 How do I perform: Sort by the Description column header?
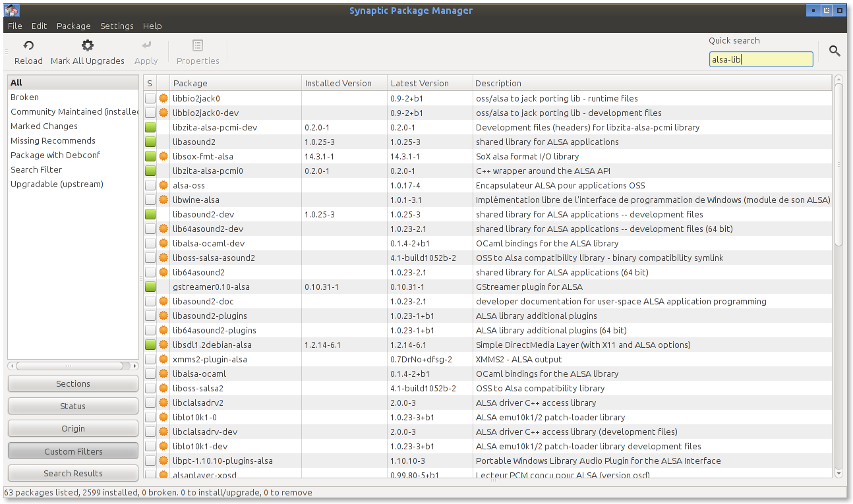[652, 83]
